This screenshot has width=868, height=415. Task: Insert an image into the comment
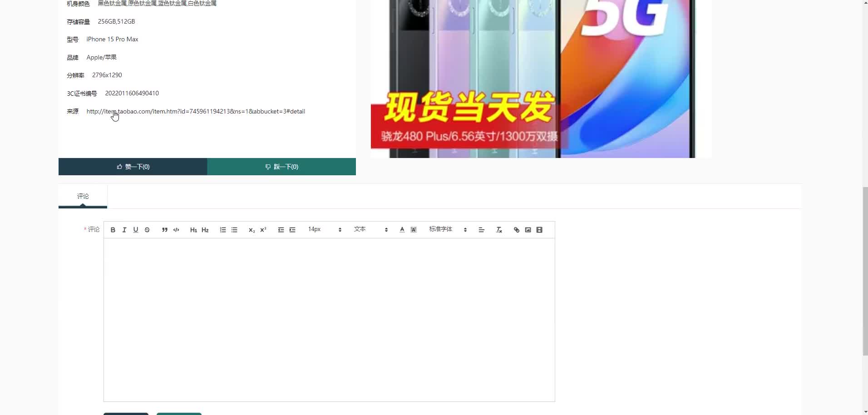528,229
